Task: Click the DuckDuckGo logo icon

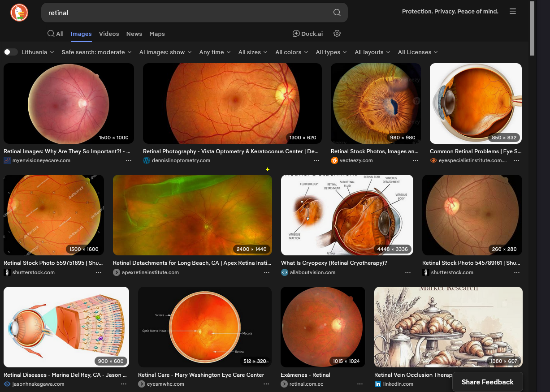Action: [x=19, y=13]
